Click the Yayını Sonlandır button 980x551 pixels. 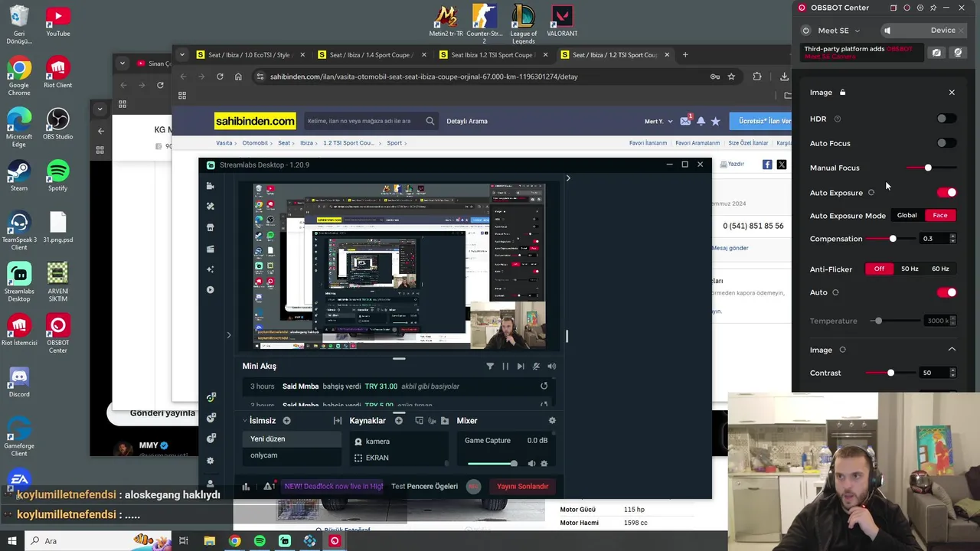pyautogui.click(x=522, y=486)
